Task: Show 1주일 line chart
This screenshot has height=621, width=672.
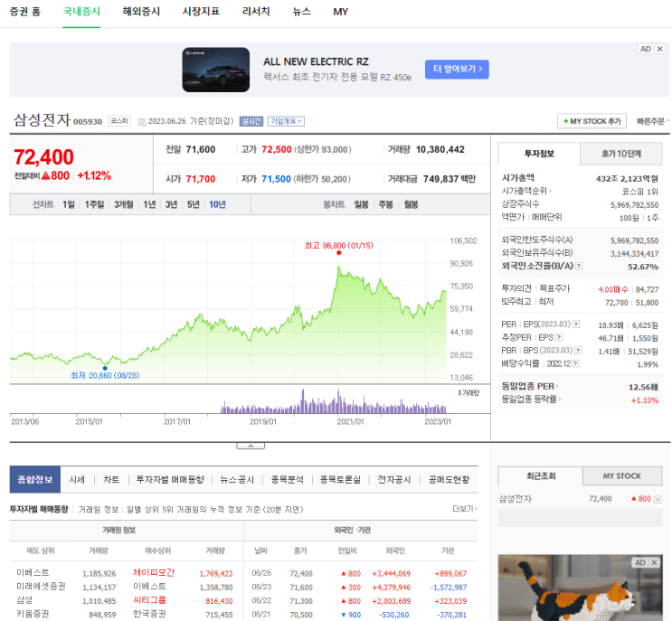Action: pyautogui.click(x=94, y=204)
